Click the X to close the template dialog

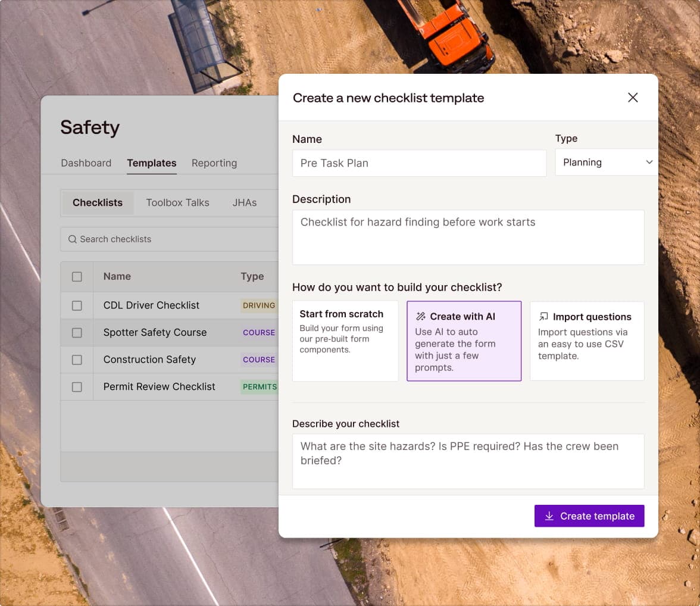click(x=633, y=97)
